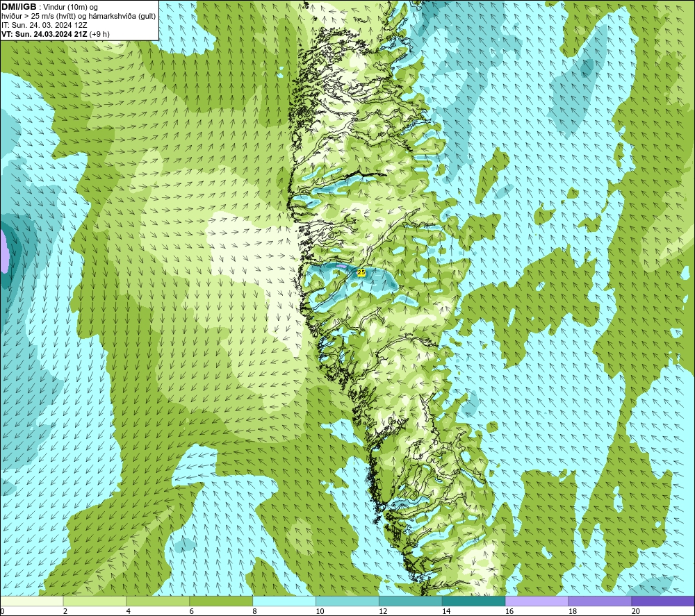Click the legend value '10'
The height and width of the screenshot is (616, 695).
[320, 612]
